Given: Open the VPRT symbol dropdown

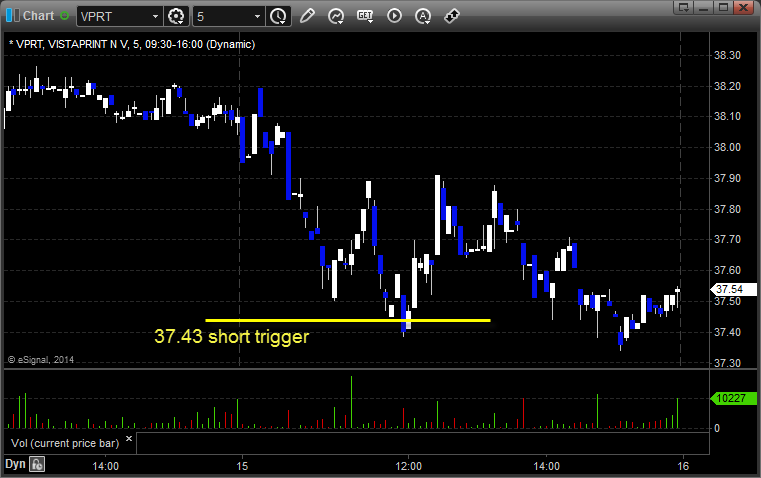Looking at the screenshot, I should click(x=155, y=16).
